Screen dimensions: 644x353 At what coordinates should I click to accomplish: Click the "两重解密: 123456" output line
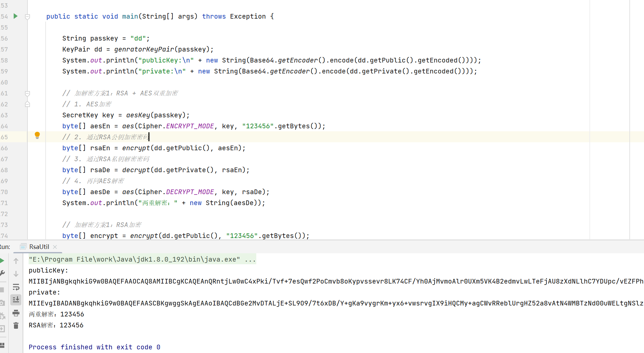coord(56,314)
